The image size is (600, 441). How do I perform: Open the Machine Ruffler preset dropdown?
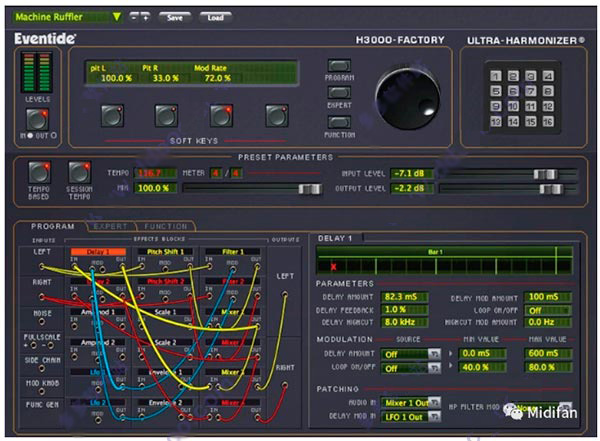[x=67, y=17]
